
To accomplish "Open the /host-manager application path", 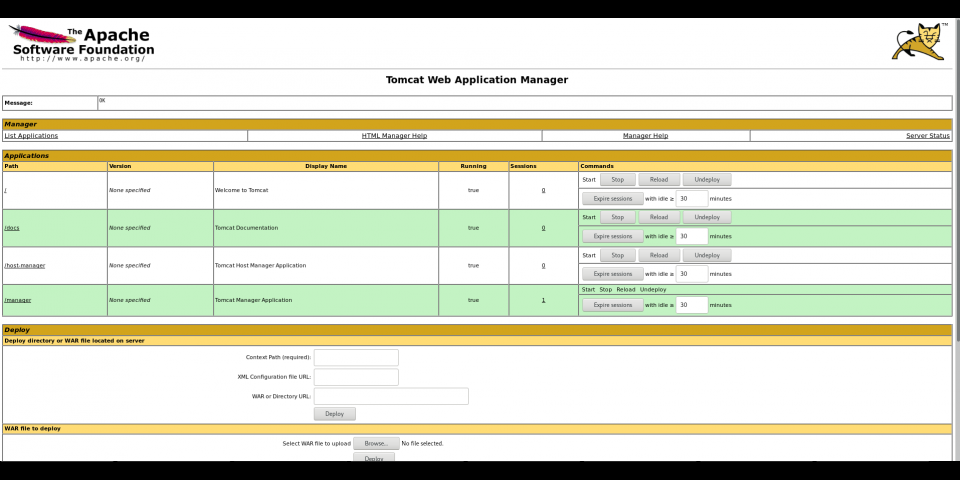I will (x=25, y=265).
